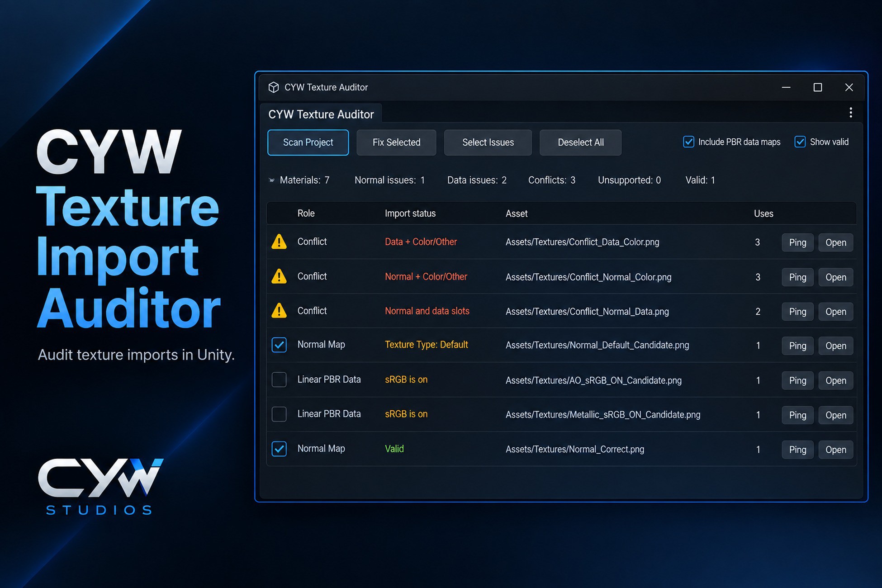Click warning icon on Conflict_Normal_Color row
The height and width of the screenshot is (588, 882).
coord(279,276)
